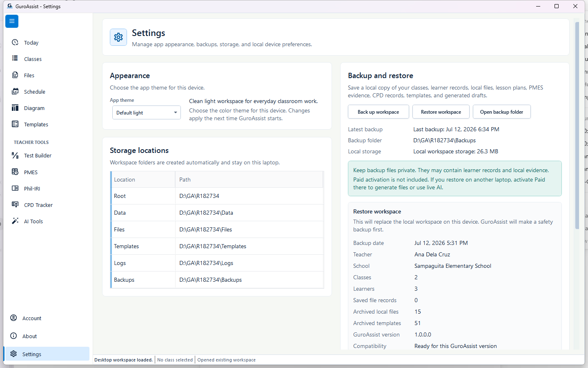Click 'No class selected' status entry
The image size is (588, 368).
(x=175, y=360)
